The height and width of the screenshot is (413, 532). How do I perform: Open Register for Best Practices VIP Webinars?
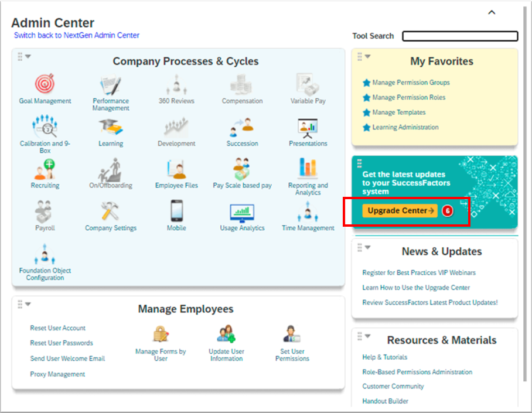[x=419, y=273]
